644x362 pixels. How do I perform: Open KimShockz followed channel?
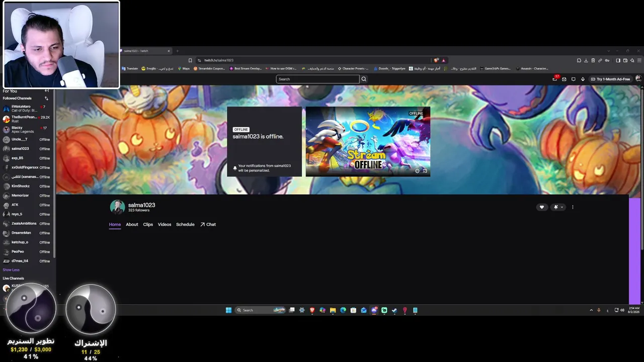point(26,186)
